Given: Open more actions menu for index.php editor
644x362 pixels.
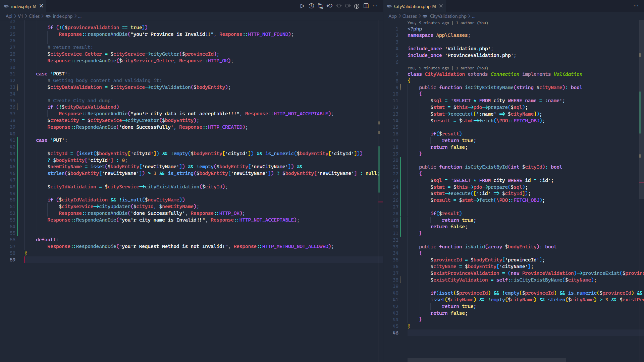Looking at the screenshot, I should [x=375, y=6].
